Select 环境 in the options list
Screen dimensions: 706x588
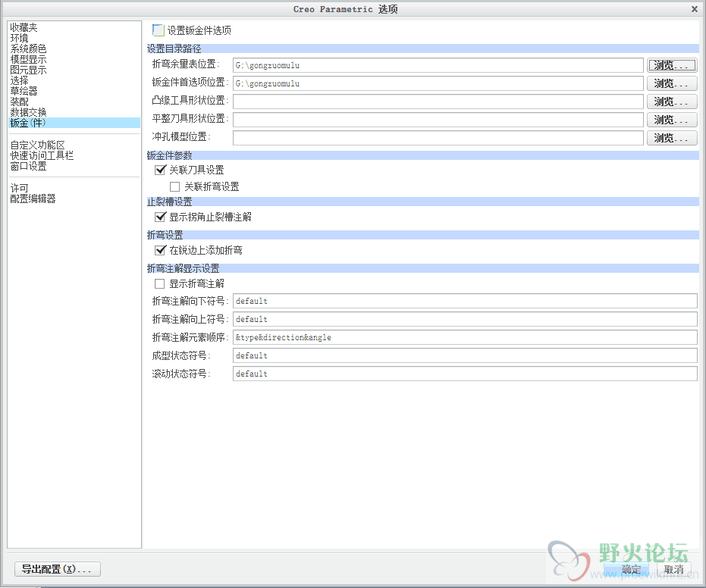[x=20, y=38]
